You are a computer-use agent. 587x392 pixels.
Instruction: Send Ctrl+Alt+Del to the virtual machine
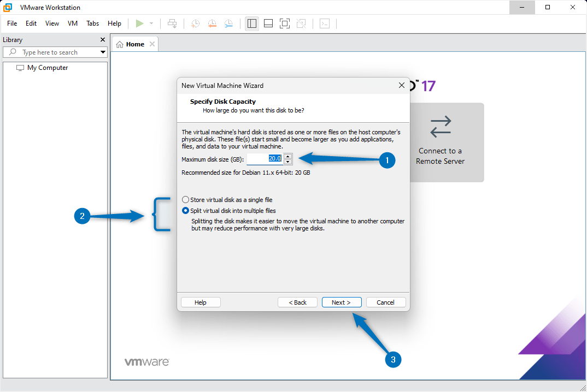[172, 23]
